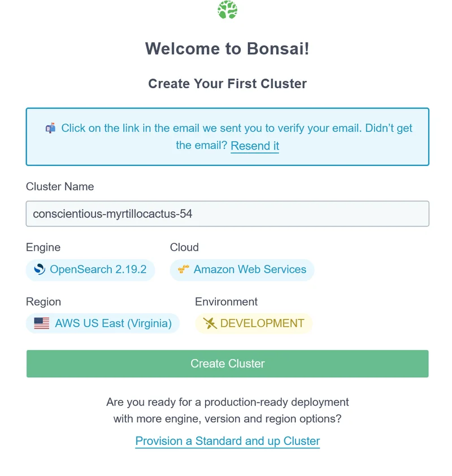Image resolution: width=452 pixels, height=476 pixels.
Task: Open the Cloud selector for Amazon Web Services
Action: click(x=242, y=270)
